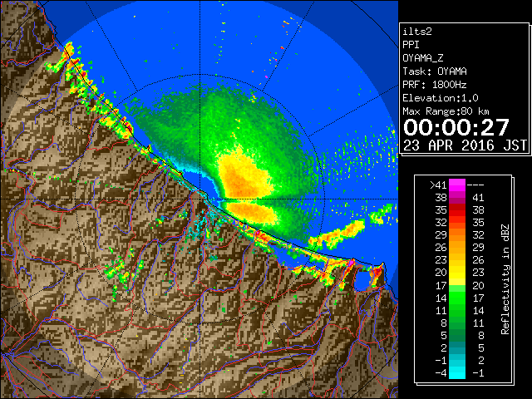Pick the cyan -4 to -1 dBZ swatch
The height and width of the screenshot is (399, 532).
pyautogui.click(x=457, y=372)
